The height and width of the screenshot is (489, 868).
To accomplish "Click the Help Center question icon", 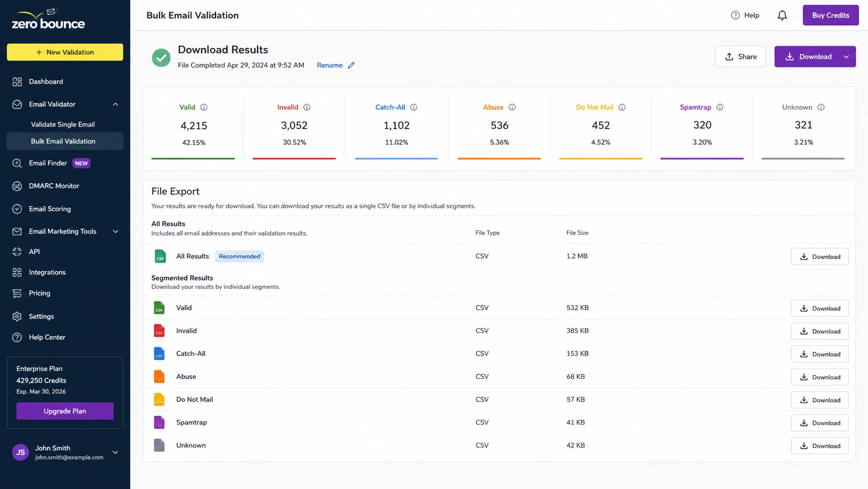I will tap(17, 337).
